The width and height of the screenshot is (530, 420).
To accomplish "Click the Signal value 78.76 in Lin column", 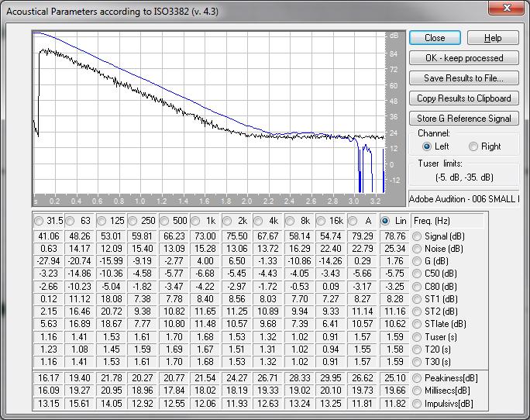I will click(395, 236).
